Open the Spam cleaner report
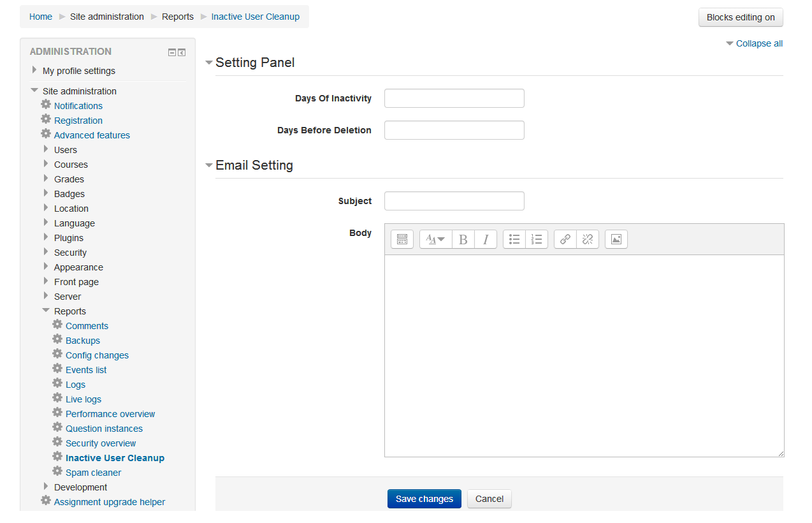 click(93, 473)
